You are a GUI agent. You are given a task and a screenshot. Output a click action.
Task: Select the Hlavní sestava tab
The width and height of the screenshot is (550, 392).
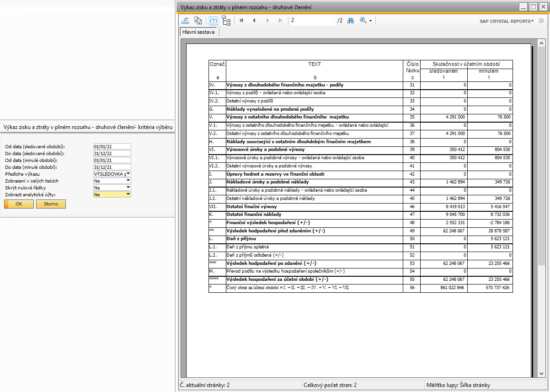[198, 32]
